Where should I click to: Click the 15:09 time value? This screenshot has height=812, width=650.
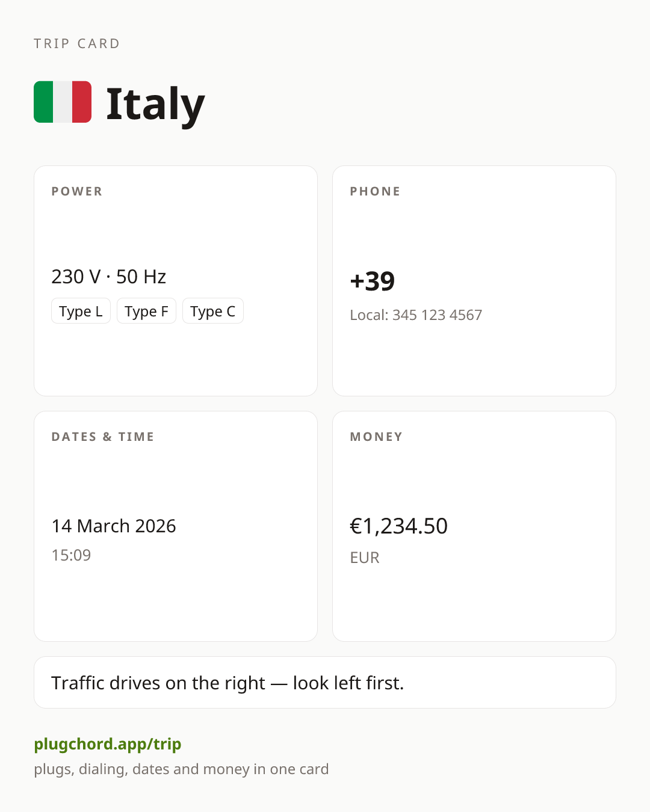71,555
